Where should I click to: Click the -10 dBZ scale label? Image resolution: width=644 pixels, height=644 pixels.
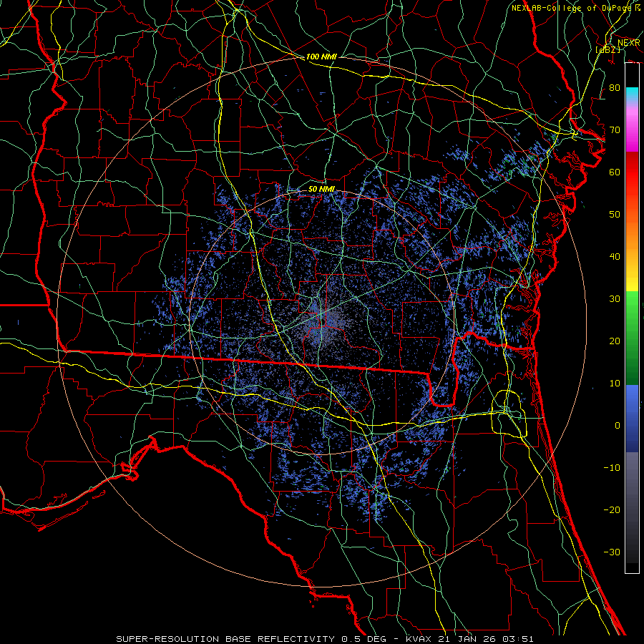612,468
